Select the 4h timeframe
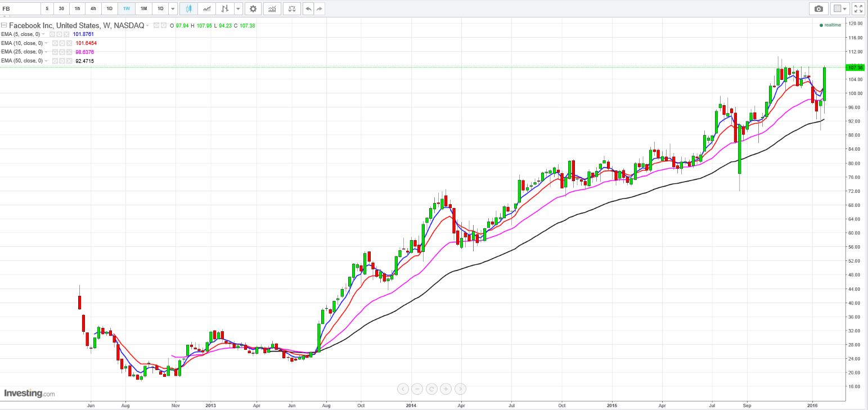 point(93,8)
